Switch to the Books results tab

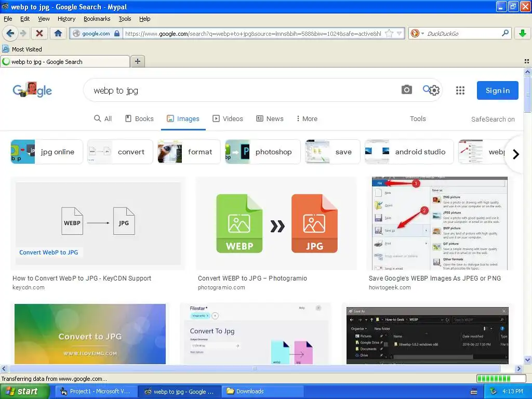[139, 119]
